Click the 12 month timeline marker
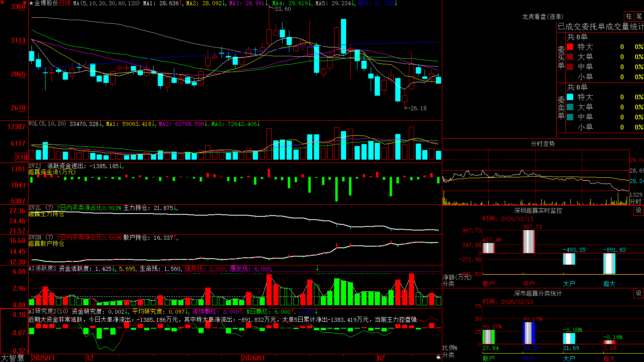Screen dimensions: 644x362 pyautogui.click(x=90, y=358)
